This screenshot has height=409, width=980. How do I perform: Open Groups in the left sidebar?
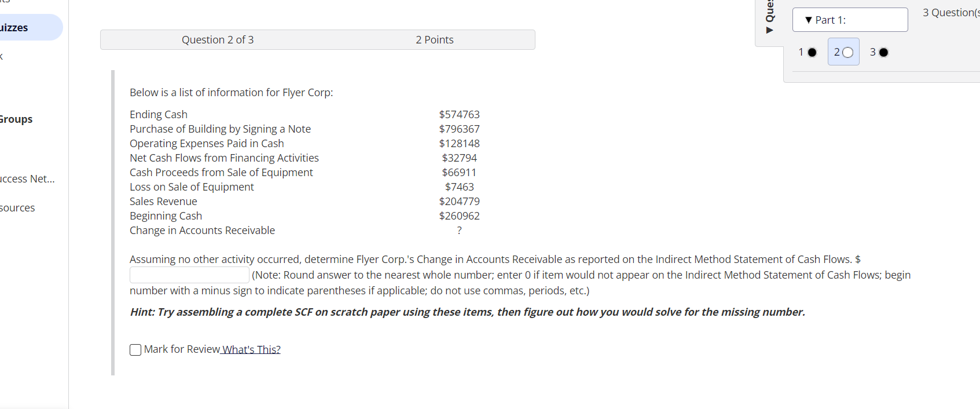[16, 119]
